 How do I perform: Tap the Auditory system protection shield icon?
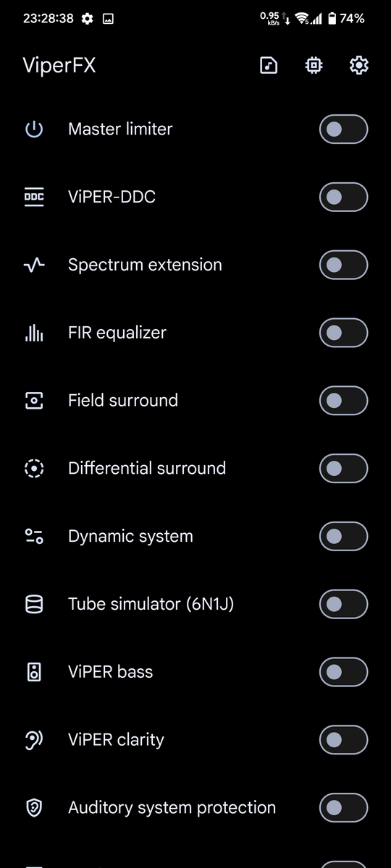coord(34,808)
